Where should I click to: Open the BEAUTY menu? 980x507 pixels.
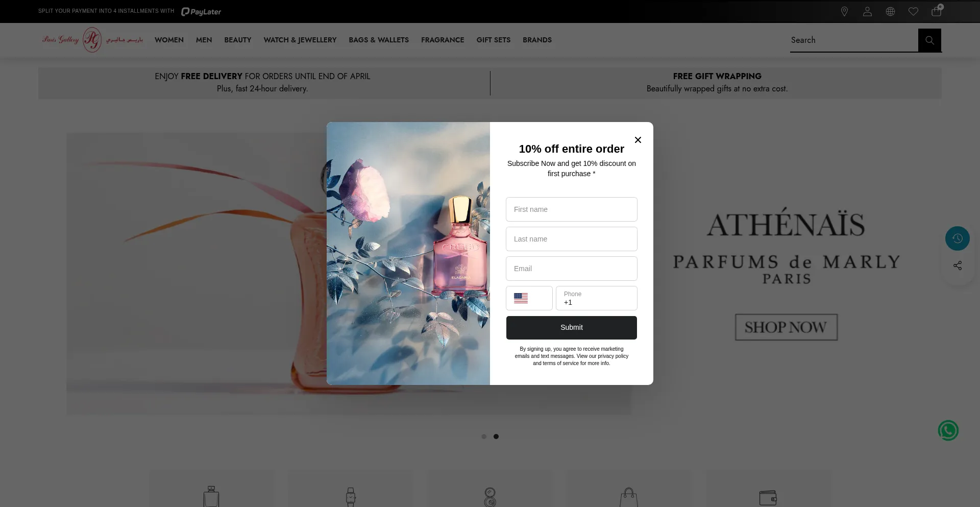238,40
